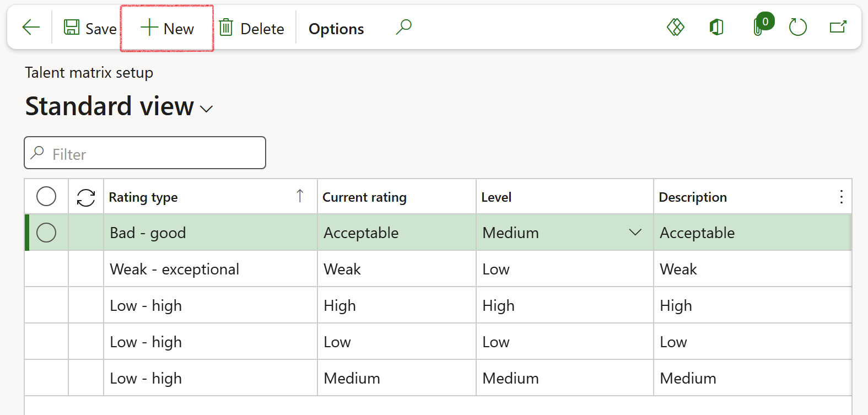Open the attachments paperclip icon
Image resolution: width=868 pixels, height=415 pixels.
click(759, 27)
